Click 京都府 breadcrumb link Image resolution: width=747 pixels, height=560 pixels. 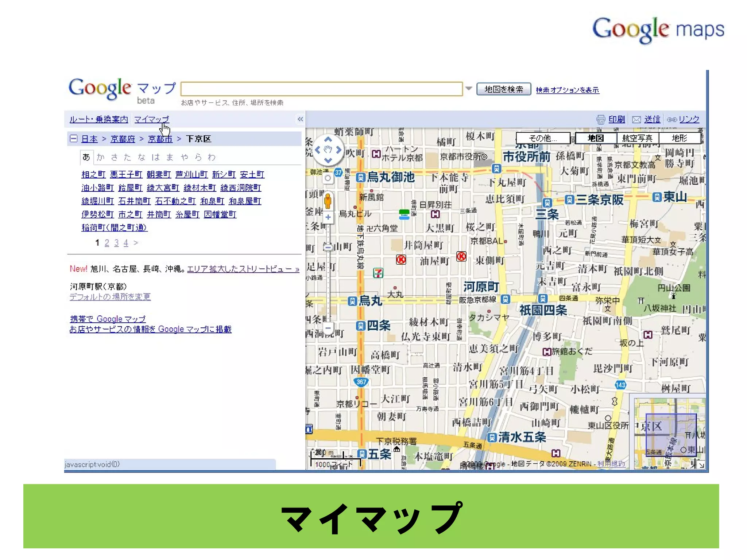point(123,139)
